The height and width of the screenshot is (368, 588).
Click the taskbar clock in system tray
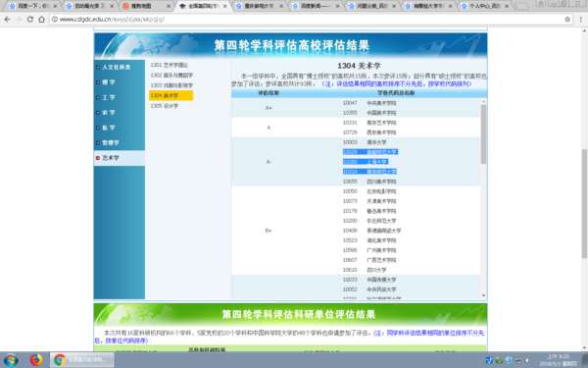(x=558, y=360)
